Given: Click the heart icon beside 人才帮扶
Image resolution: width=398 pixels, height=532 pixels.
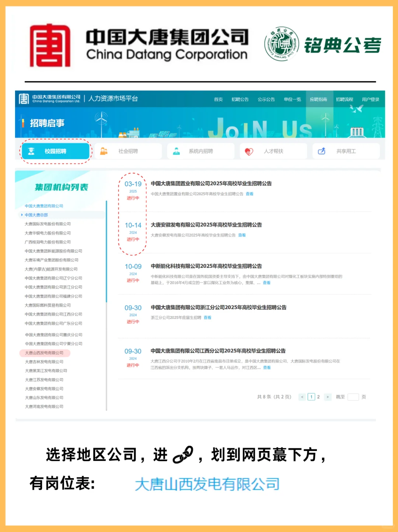Looking at the screenshot, I should click(x=249, y=151).
